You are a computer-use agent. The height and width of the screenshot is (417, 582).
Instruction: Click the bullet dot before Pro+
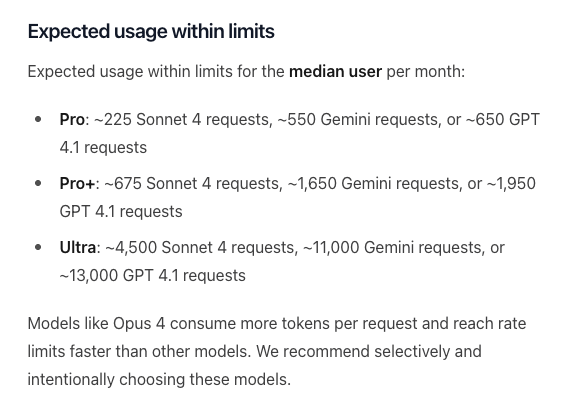pos(38,183)
